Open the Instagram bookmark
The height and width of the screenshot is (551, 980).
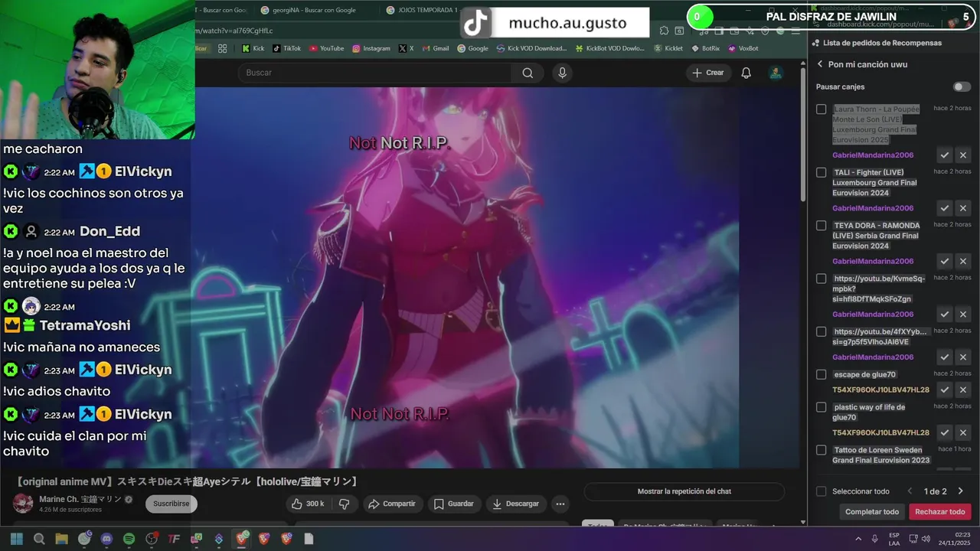point(371,48)
